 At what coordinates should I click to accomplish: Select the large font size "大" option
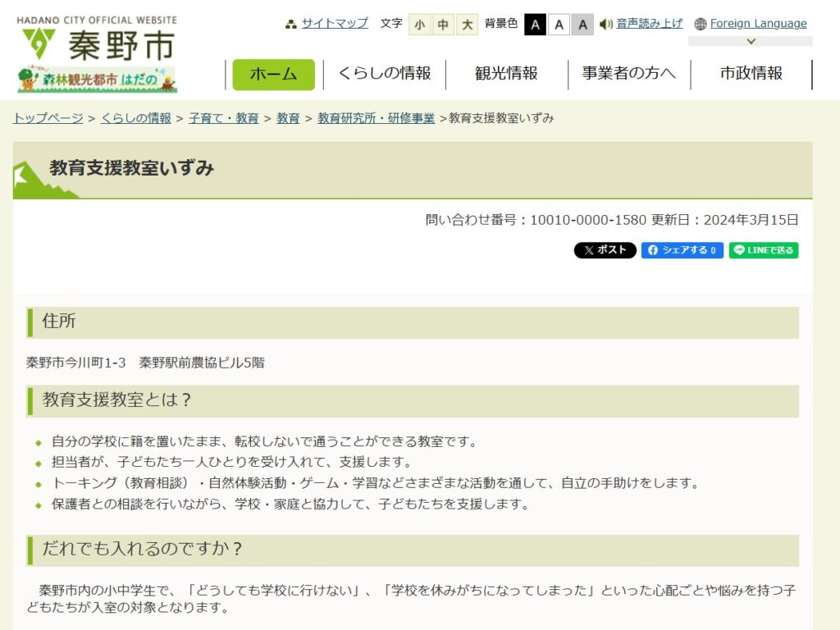tap(466, 25)
